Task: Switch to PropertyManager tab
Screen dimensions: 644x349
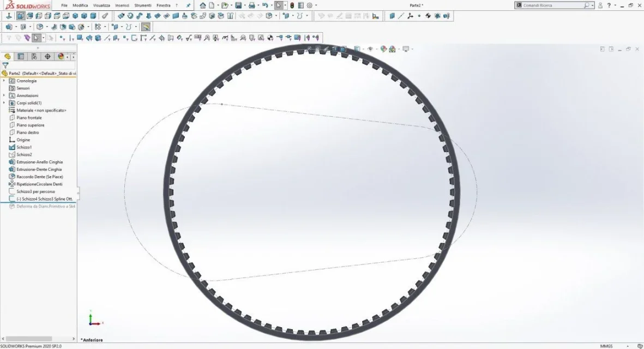Action: [21, 57]
